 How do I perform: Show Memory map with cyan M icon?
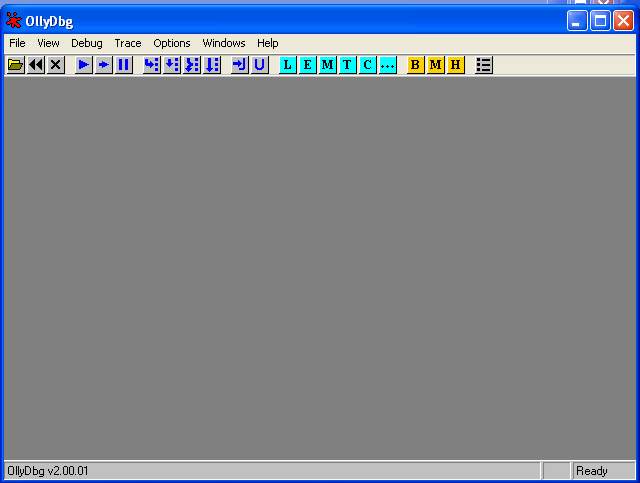(328, 65)
